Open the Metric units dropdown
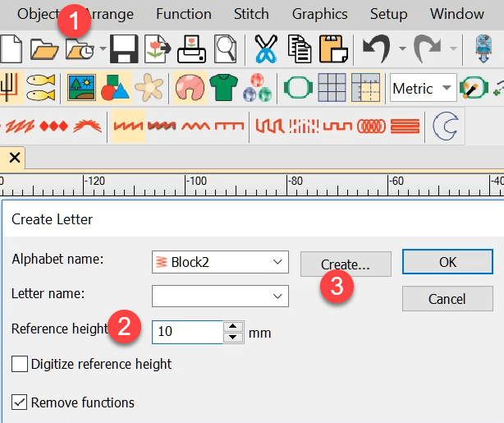Screen dimensions: 504x423 click(447, 87)
